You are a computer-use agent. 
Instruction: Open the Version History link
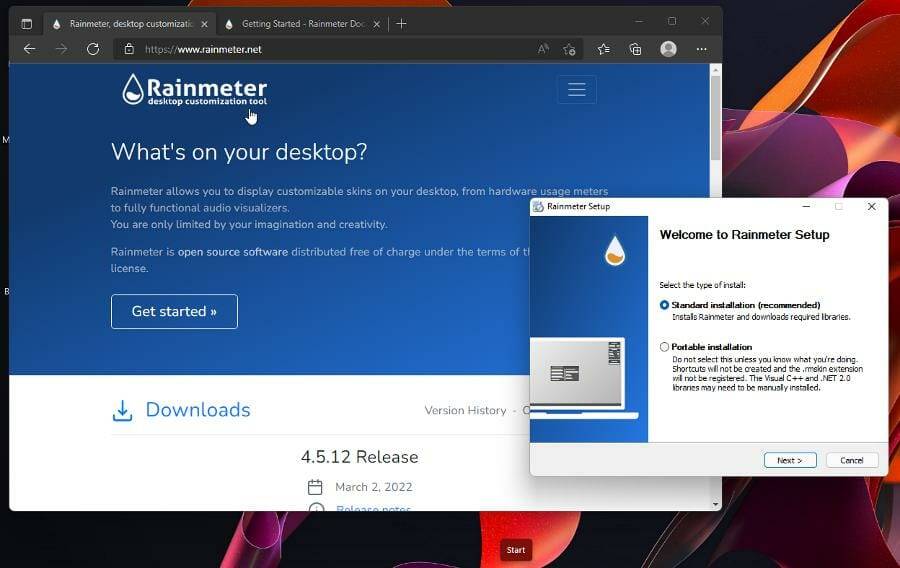pyautogui.click(x=465, y=410)
